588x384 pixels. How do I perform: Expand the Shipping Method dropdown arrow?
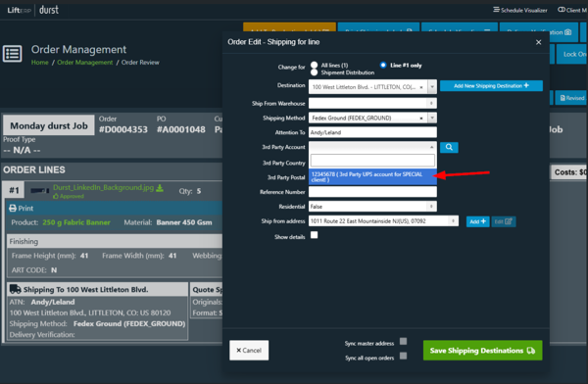(x=432, y=119)
